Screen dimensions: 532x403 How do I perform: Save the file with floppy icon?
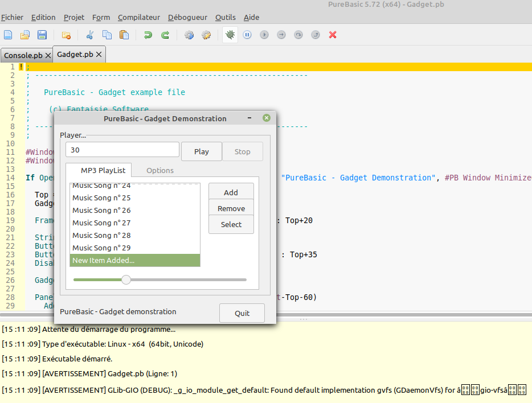42,35
